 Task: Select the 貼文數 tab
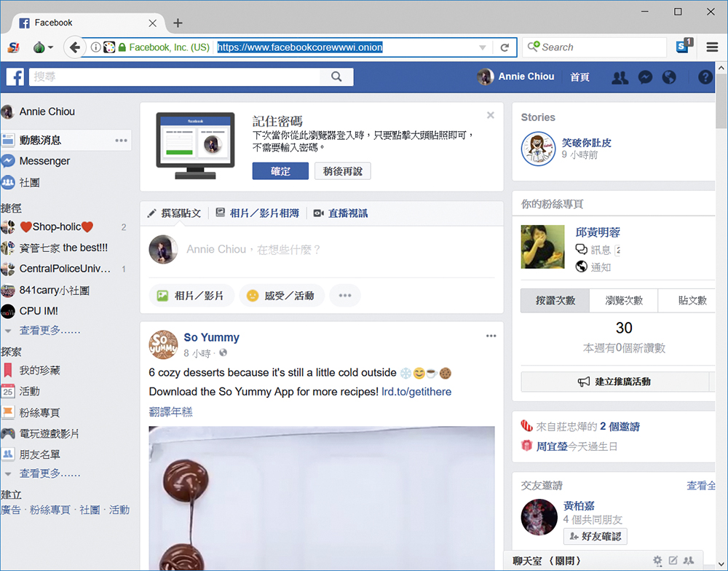[x=687, y=301]
